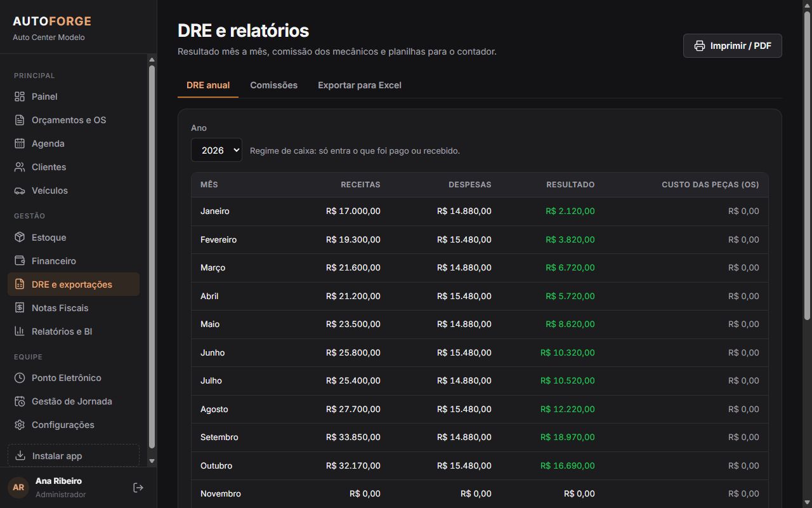Select DRE e exportações menu item
The height and width of the screenshot is (508, 812).
point(74,284)
